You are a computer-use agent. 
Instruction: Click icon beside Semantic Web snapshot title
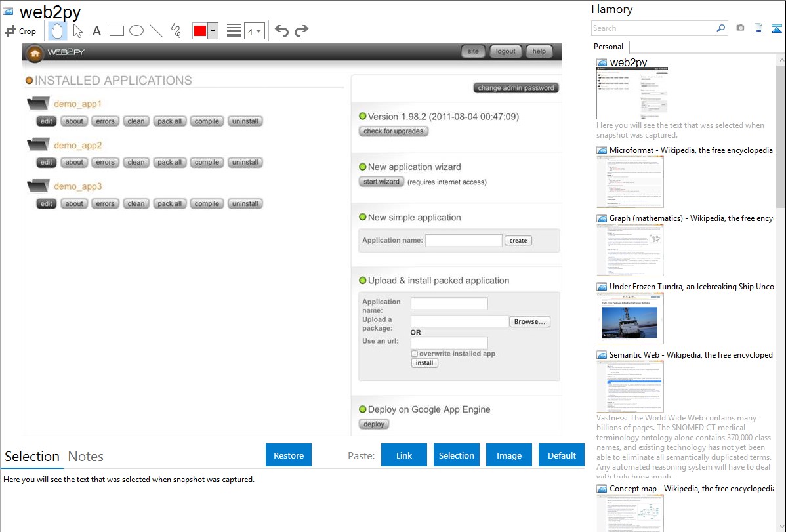point(602,355)
